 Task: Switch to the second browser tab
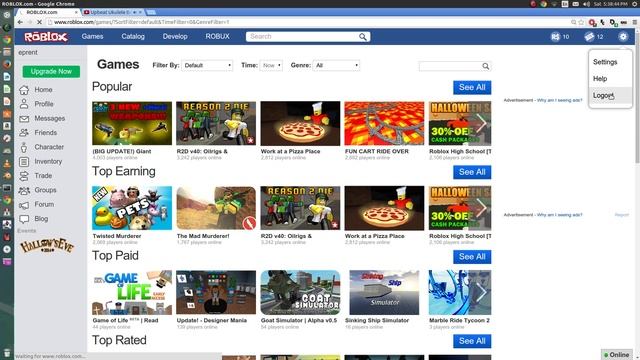[x=112, y=12]
